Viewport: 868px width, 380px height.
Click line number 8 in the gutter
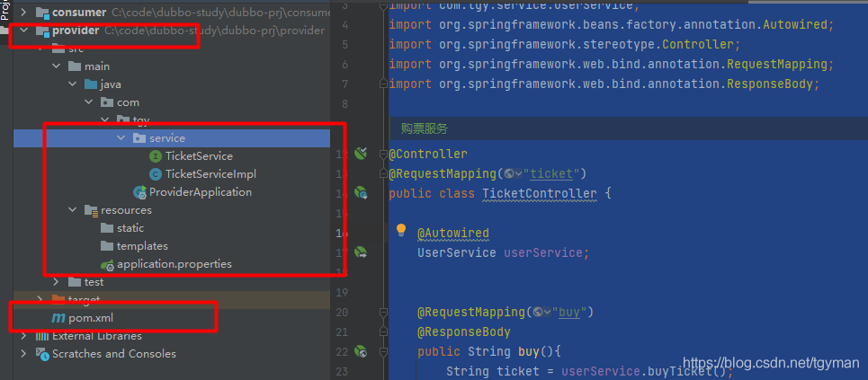[x=345, y=104]
